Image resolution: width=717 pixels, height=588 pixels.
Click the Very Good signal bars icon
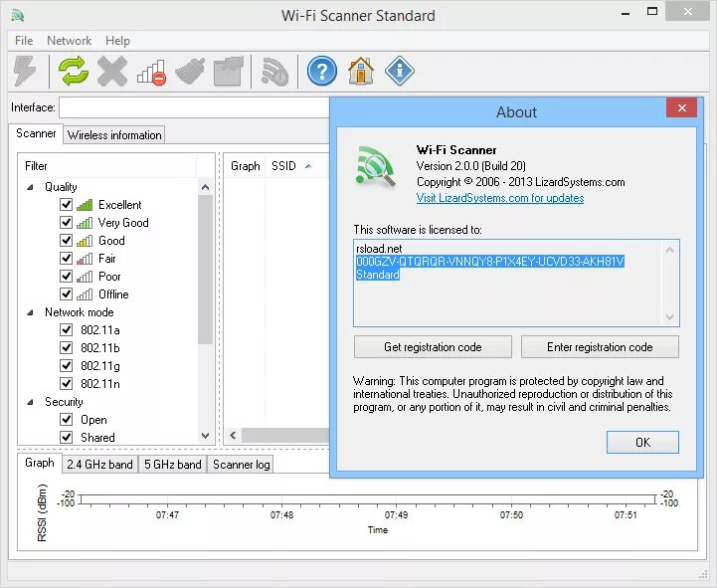(85, 223)
